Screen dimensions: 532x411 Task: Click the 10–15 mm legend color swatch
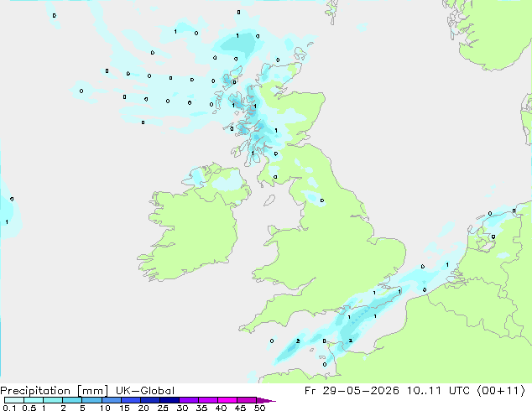111,400
